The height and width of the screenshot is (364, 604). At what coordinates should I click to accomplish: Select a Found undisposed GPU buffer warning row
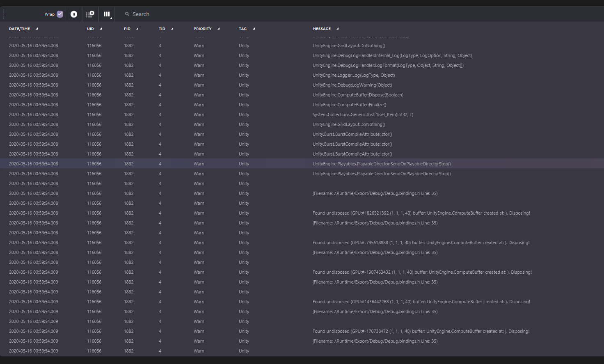click(421, 213)
